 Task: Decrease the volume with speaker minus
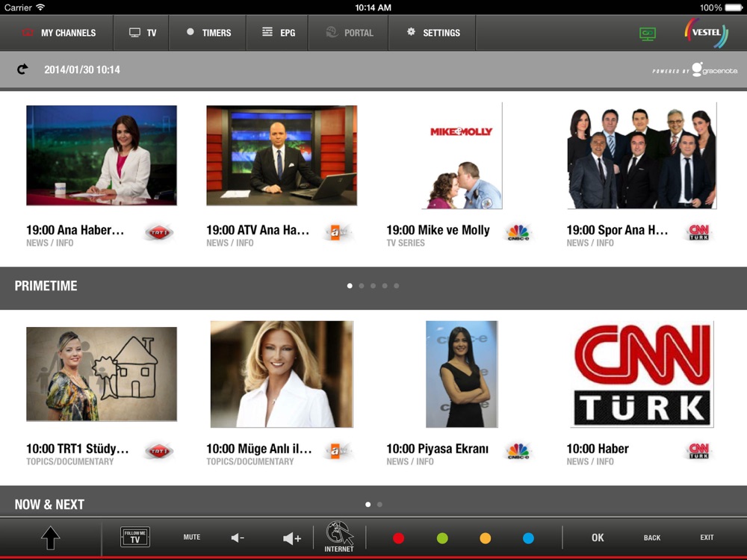238,538
